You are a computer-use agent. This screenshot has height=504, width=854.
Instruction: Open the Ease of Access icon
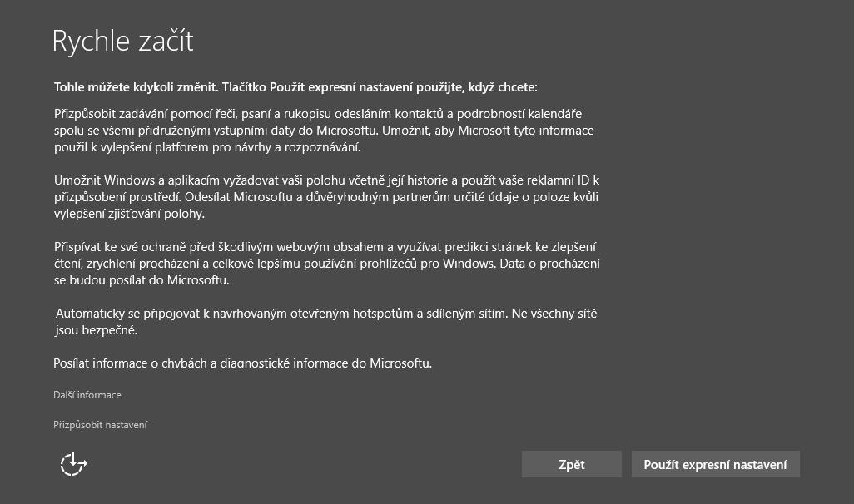click(x=73, y=464)
